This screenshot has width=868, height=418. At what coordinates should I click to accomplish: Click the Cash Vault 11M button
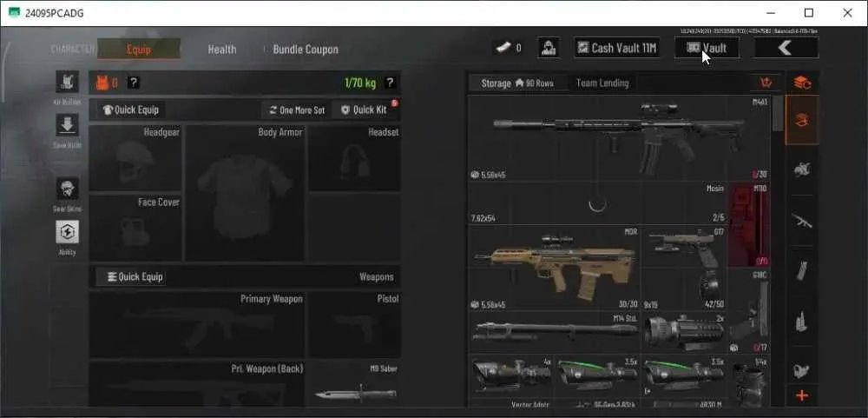point(616,48)
